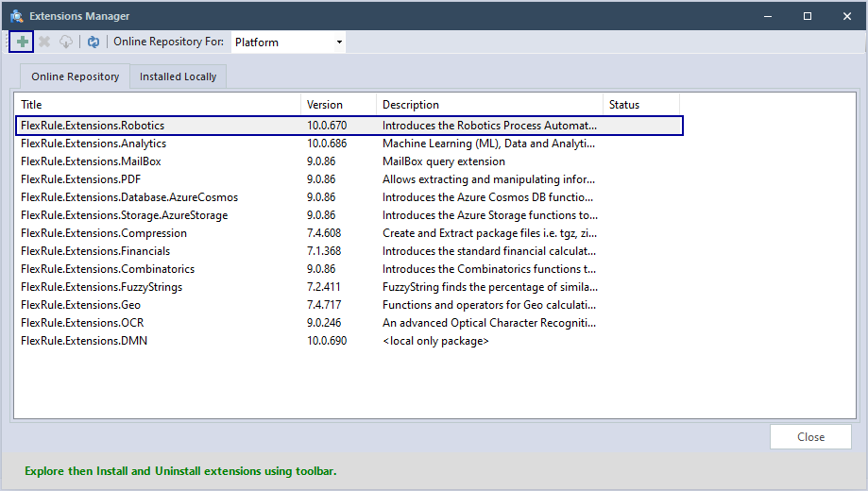Screen dimensions: 868x491
Task: Click the Extensions Manager title bar app icon
Action: click(17, 16)
